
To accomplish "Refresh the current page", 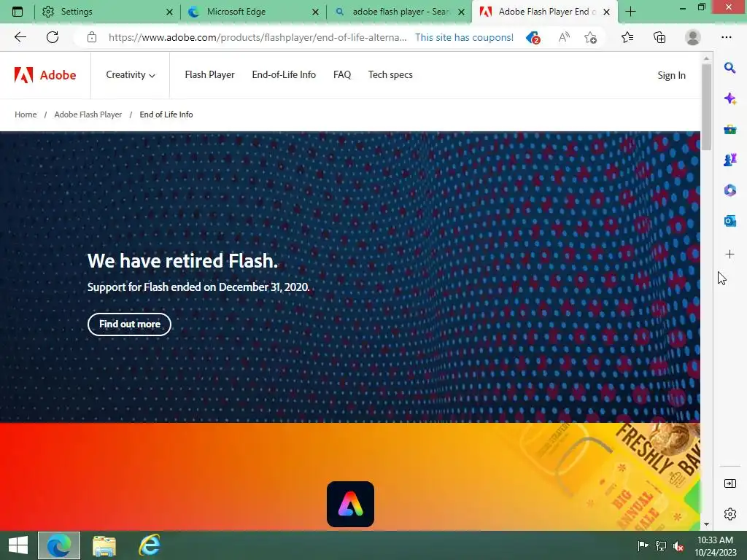I will 53,37.
